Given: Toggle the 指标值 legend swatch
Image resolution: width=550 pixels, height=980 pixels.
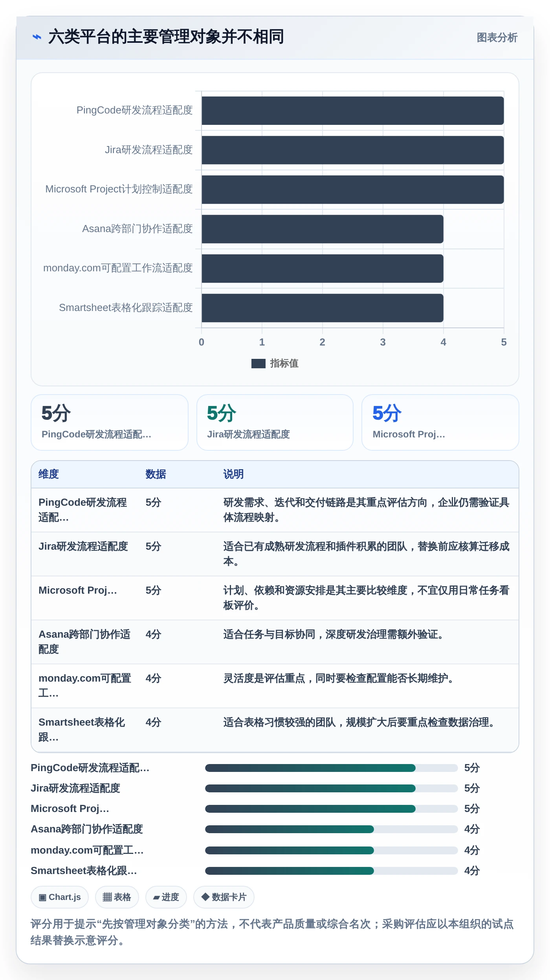Looking at the screenshot, I should point(258,364).
